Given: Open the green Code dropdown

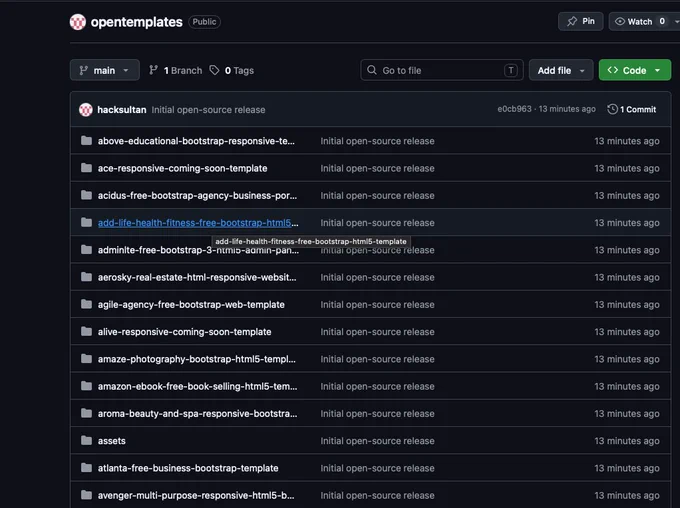Looking at the screenshot, I should click(x=634, y=70).
